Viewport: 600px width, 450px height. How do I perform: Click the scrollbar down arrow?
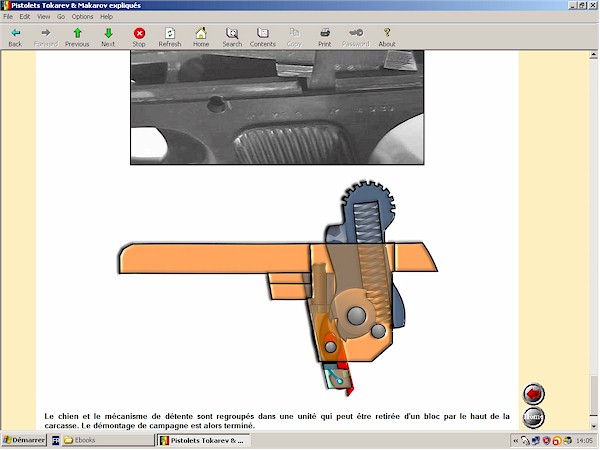[593, 426]
